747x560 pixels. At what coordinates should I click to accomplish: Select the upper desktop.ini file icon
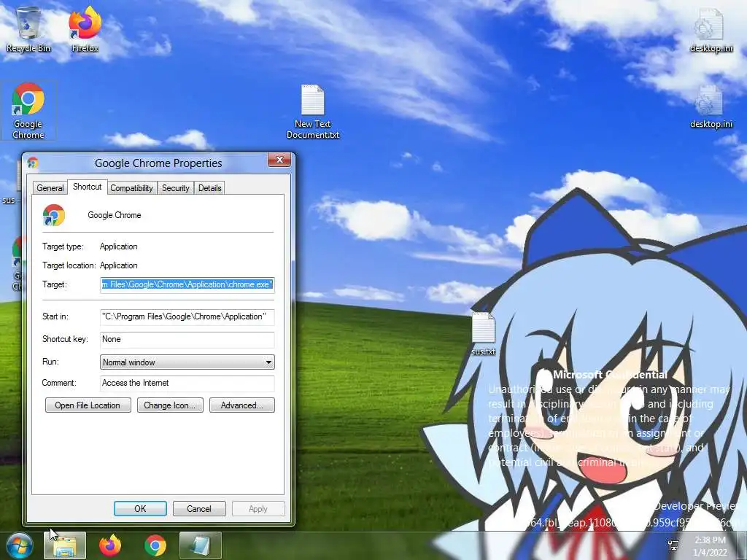(x=711, y=29)
